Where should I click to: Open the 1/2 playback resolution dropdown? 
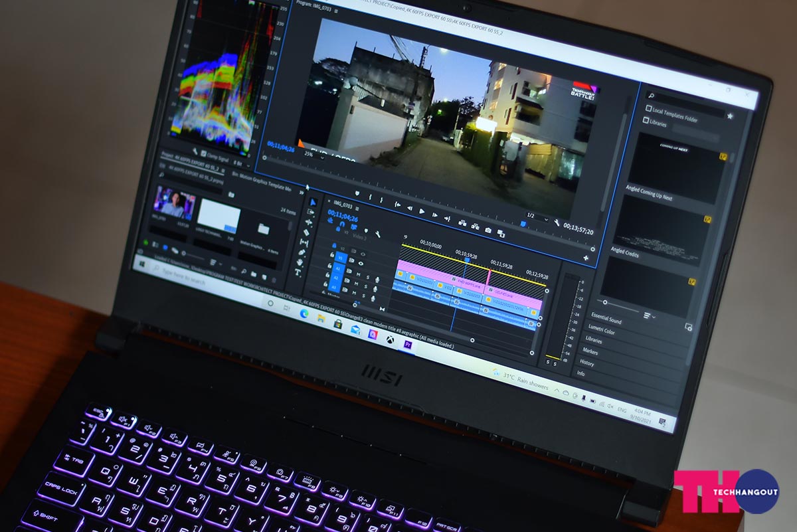(537, 215)
